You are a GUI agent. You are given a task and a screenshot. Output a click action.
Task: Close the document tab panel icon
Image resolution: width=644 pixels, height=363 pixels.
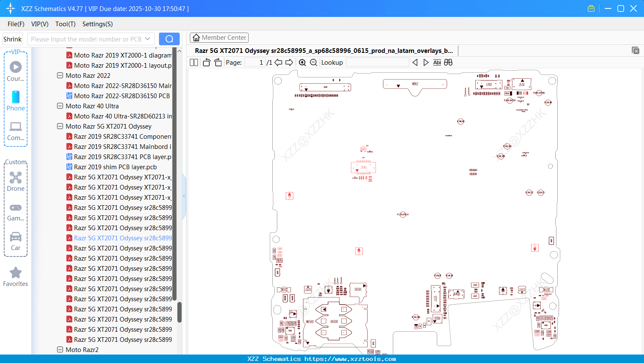coord(636,50)
